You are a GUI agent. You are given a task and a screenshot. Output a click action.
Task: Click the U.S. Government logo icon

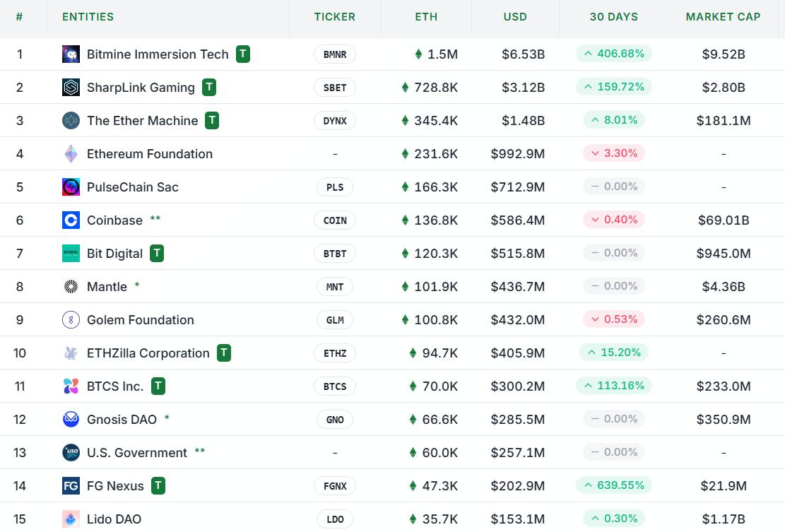[71, 452]
